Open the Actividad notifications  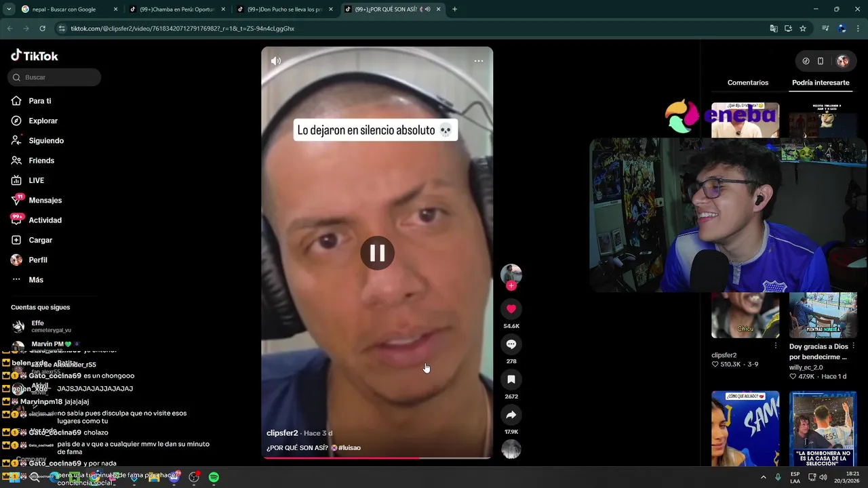[45, 220]
